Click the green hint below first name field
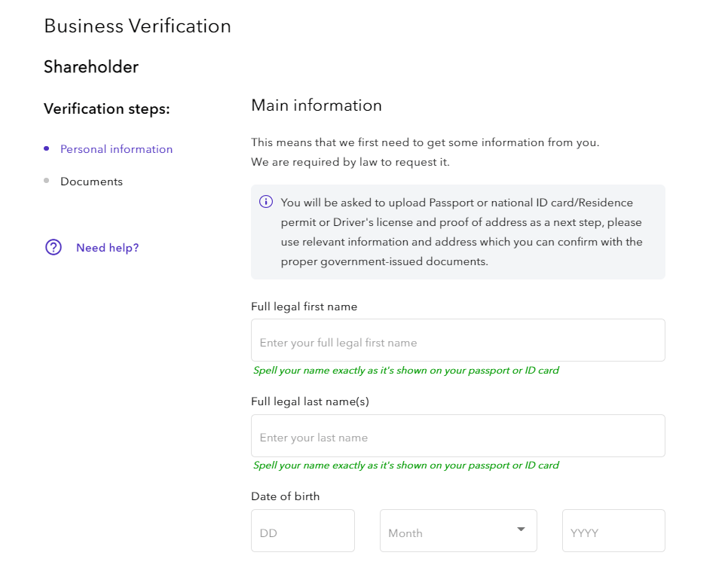The height and width of the screenshot is (580, 728). click(405, 371)
